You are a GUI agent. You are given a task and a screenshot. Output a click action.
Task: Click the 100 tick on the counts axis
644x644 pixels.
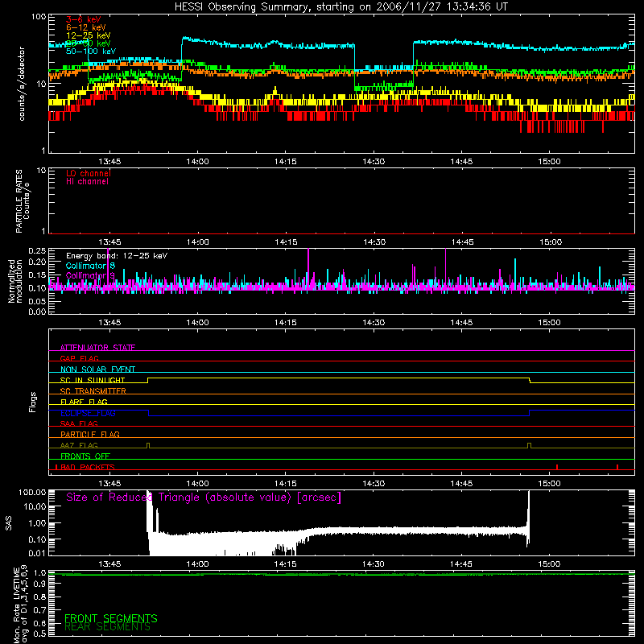[x=39, y=17]
